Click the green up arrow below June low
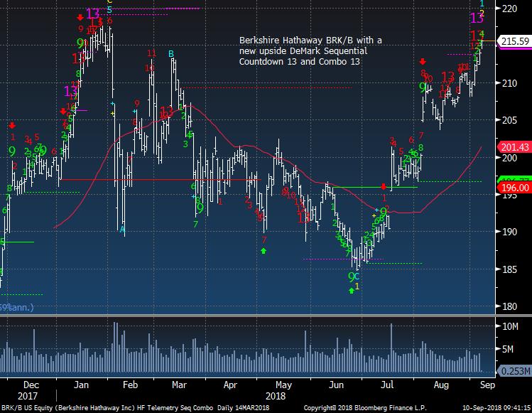This screenshot has height=413, width=532. pyautogui.click(x=352, y=291)
